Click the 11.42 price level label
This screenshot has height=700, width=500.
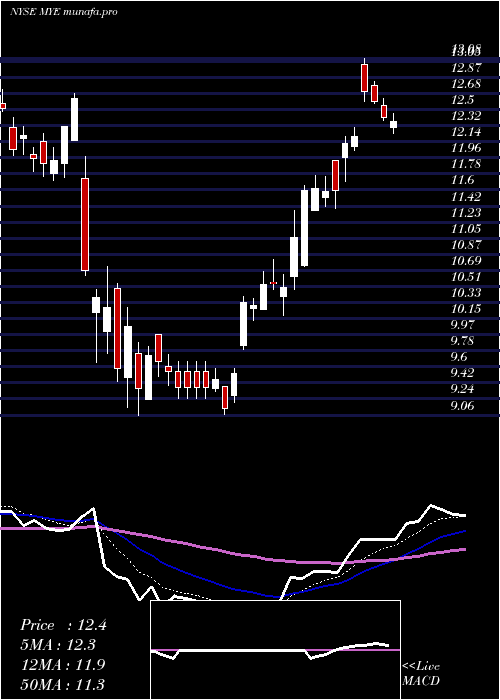pos(466,196)
